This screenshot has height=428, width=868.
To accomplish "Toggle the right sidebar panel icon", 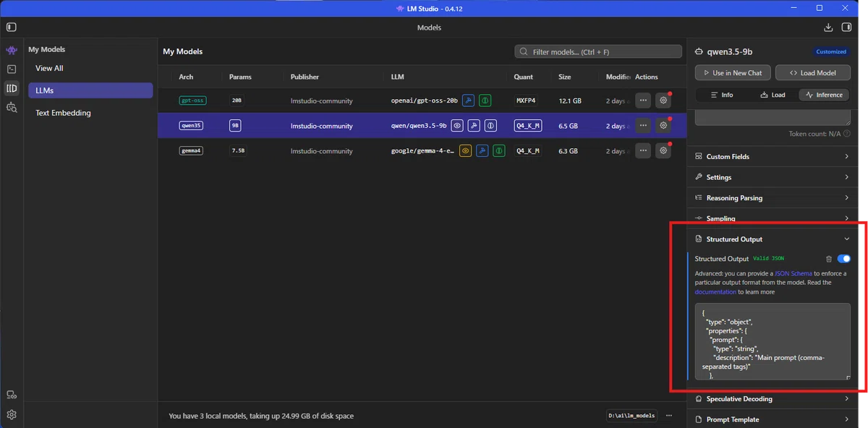I will (x=846, y=27).
